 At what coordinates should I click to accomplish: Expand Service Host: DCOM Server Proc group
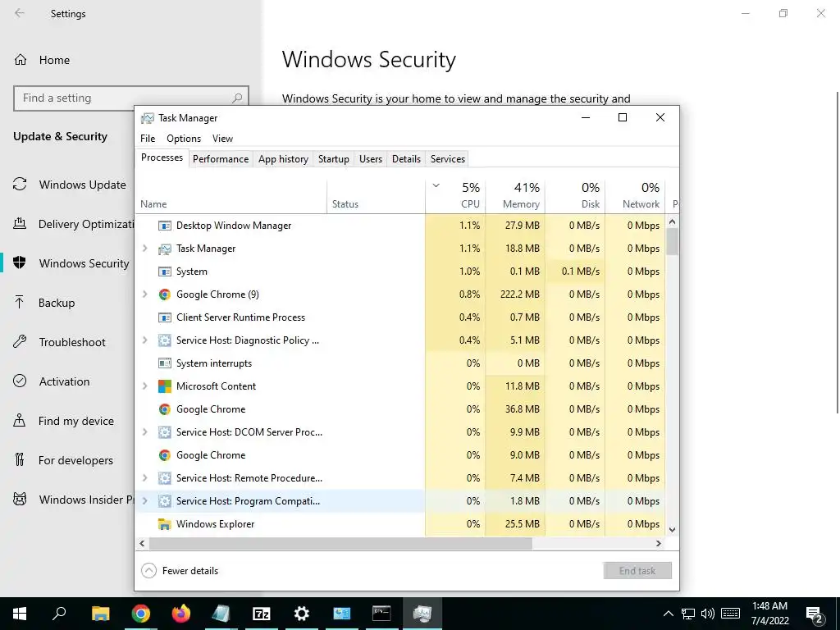(144, 431)
